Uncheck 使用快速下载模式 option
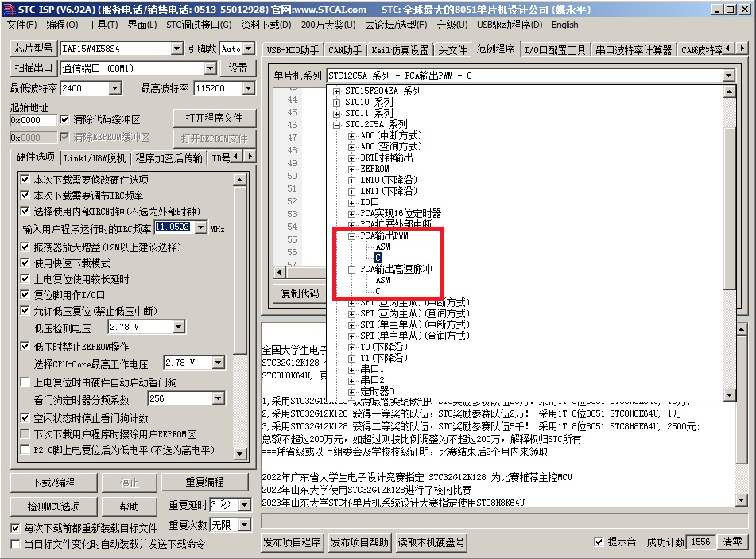Screen dimensions: 756x559 25,263
